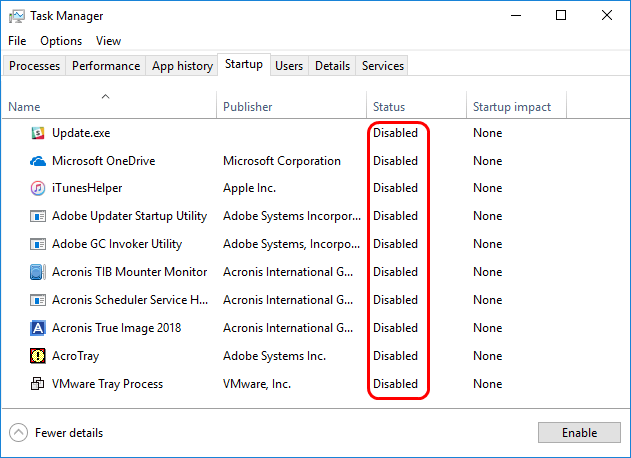The height and width of the screenshot is (458, 631).
Task: Switch to the Services tab
Action: click(x=383, y=66)
